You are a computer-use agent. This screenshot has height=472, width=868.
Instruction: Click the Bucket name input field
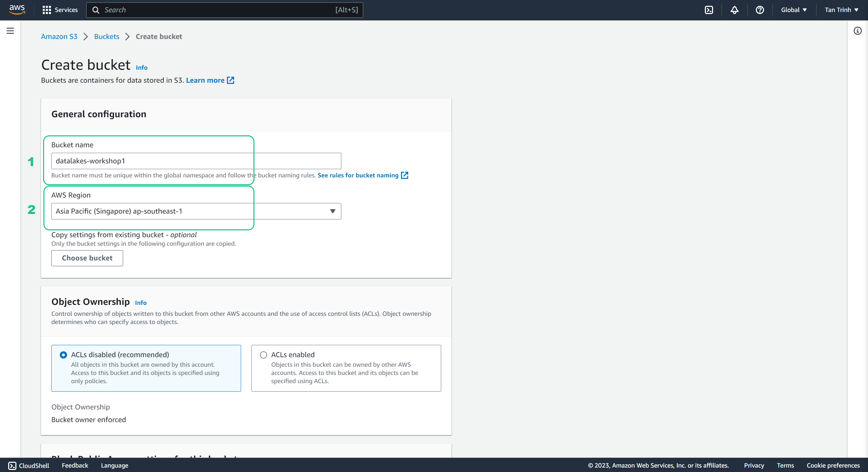click(196, 161)
